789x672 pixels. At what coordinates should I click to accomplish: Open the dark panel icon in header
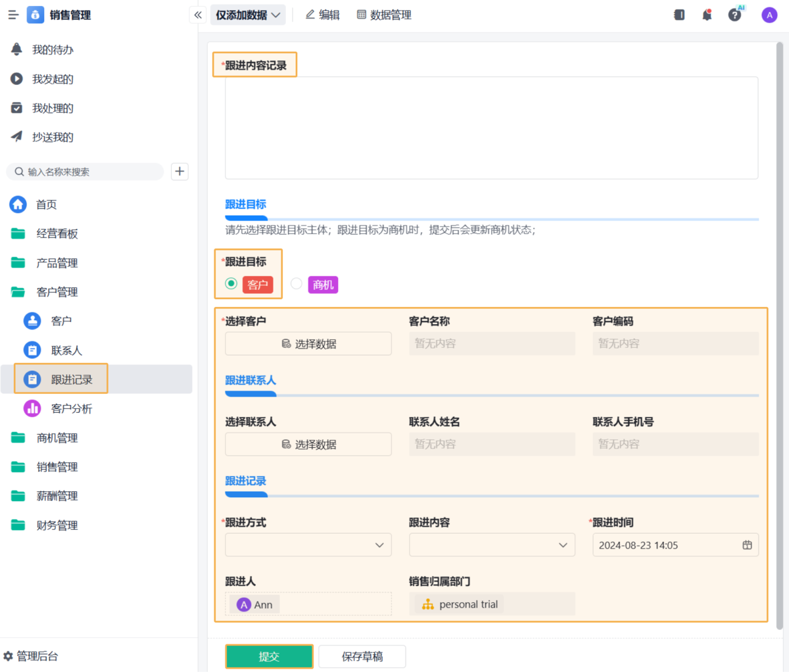679,15
